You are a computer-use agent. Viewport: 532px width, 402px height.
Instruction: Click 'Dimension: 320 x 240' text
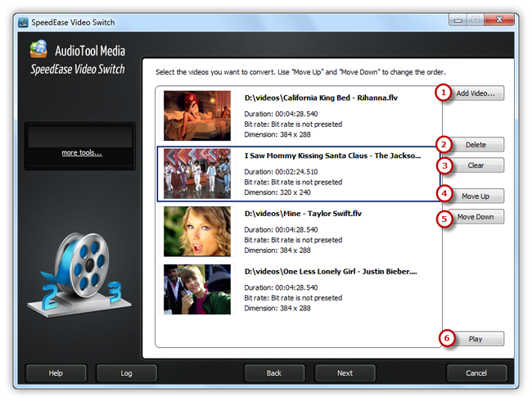click(x=277, y=192)
